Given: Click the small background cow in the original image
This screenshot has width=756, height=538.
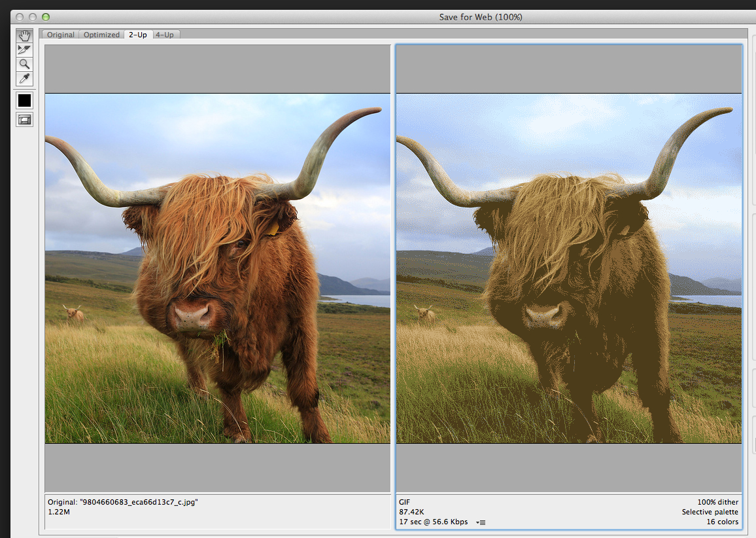Looking at the screenshot, I should (75, 314).
